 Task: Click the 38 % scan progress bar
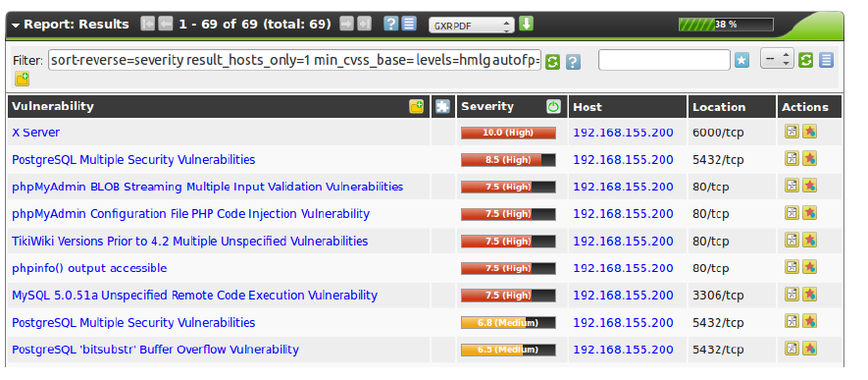point(726,25)
